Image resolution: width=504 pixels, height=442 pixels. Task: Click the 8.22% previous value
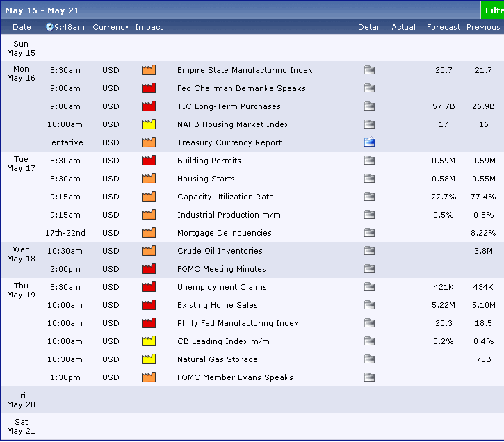[x=483, y=233]
